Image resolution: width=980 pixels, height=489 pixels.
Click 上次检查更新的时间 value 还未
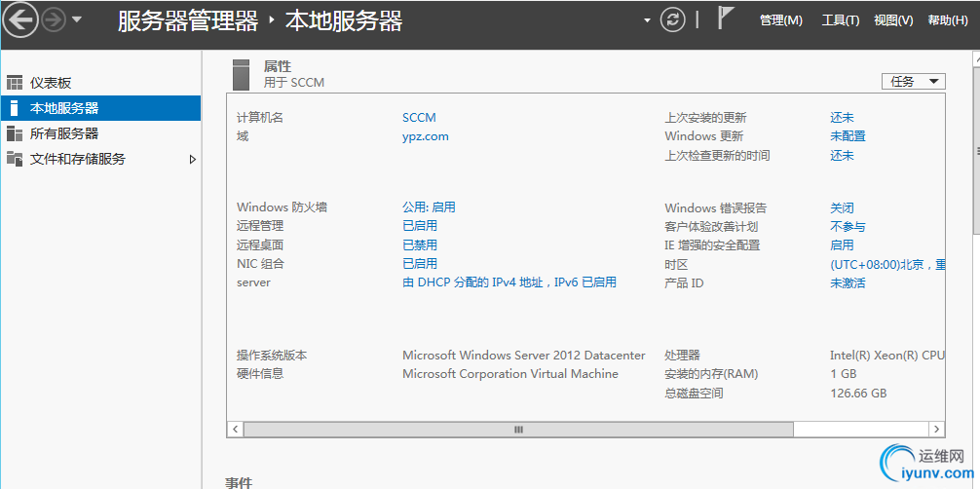click(842, 156)
